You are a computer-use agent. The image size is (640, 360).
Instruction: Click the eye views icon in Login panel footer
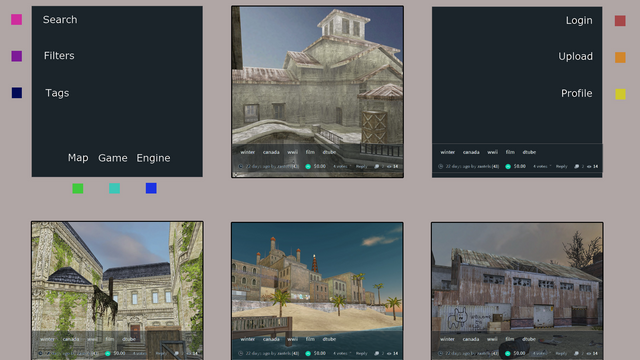pyautogui.click(x=589, y=167)
